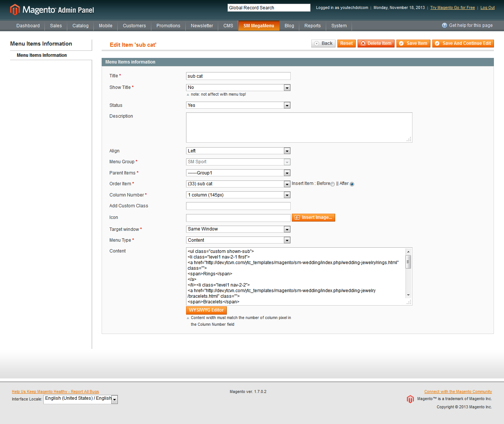Click the Icon path input field
The width and height of the screenshot is (504, 424).
coord(238,218)
